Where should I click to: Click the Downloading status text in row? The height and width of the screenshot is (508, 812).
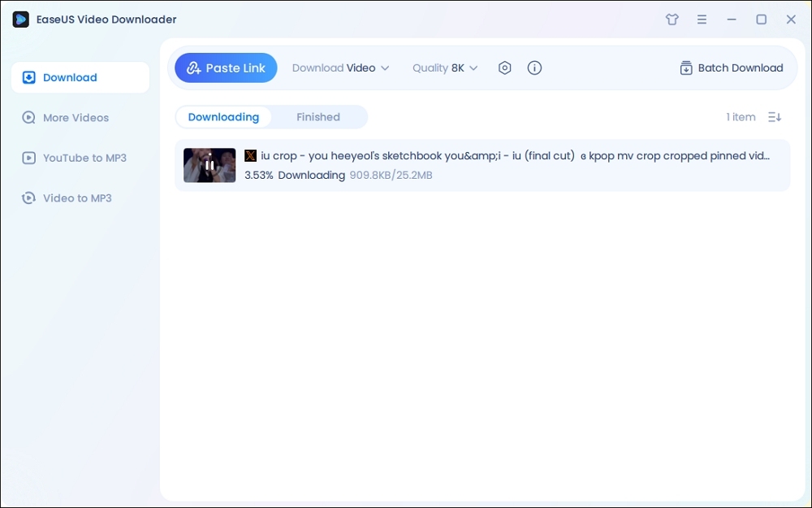coord(311,176)
